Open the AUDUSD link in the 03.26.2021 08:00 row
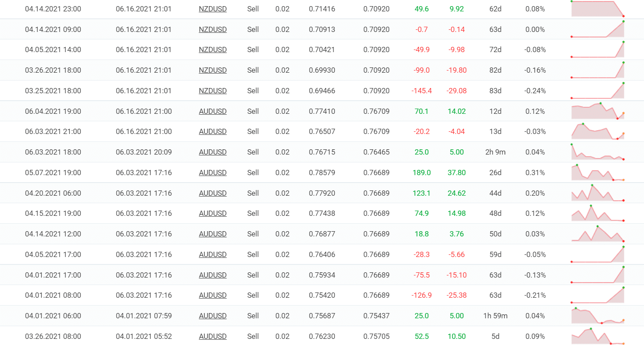Image resolution: width=644 pixels, height=345 pixels. pyautogui.click(x=212, y=336)
